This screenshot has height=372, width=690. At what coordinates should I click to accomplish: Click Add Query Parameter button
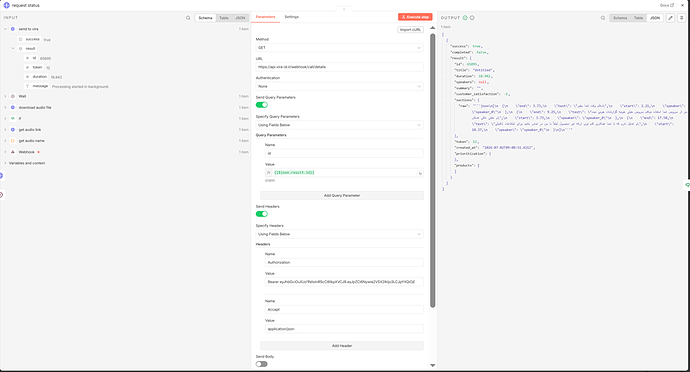(x=342, y=195)
